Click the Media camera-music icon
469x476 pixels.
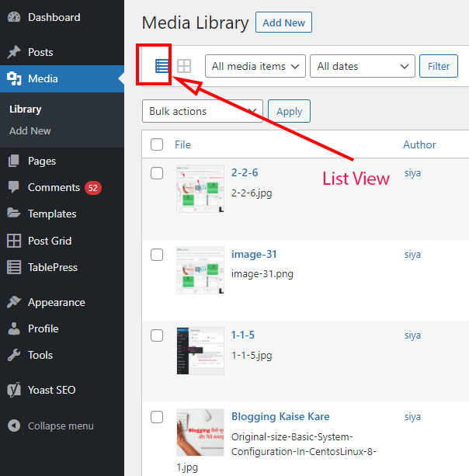pos(14,78)
